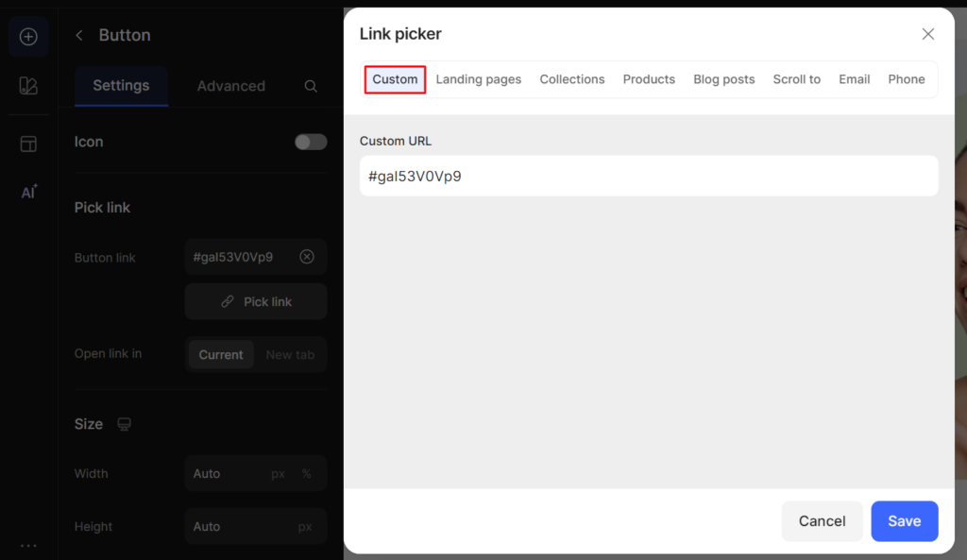Click the back arrow next to Button
Viewport: 967px width, 560px height.
point(79,35)
